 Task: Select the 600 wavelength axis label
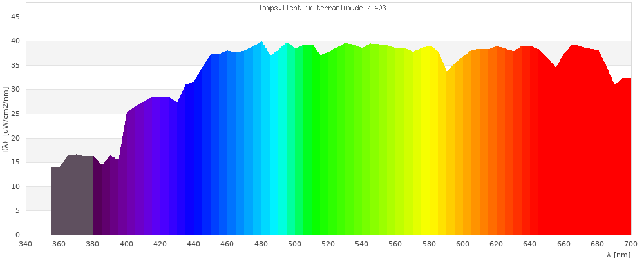[462, 244]
